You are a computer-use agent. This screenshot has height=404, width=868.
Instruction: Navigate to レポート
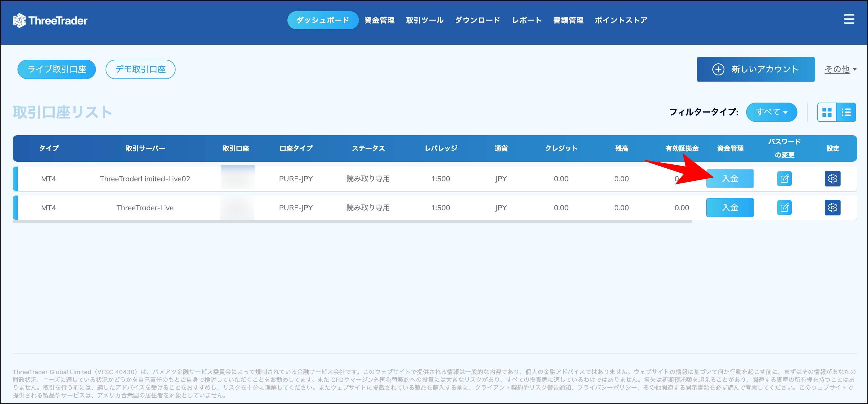coord(526,20)
